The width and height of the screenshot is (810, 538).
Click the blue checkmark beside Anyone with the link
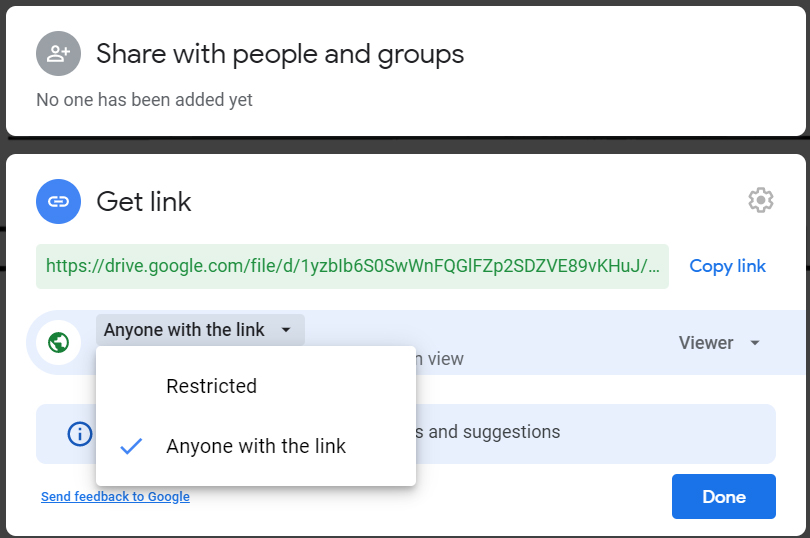131,446
